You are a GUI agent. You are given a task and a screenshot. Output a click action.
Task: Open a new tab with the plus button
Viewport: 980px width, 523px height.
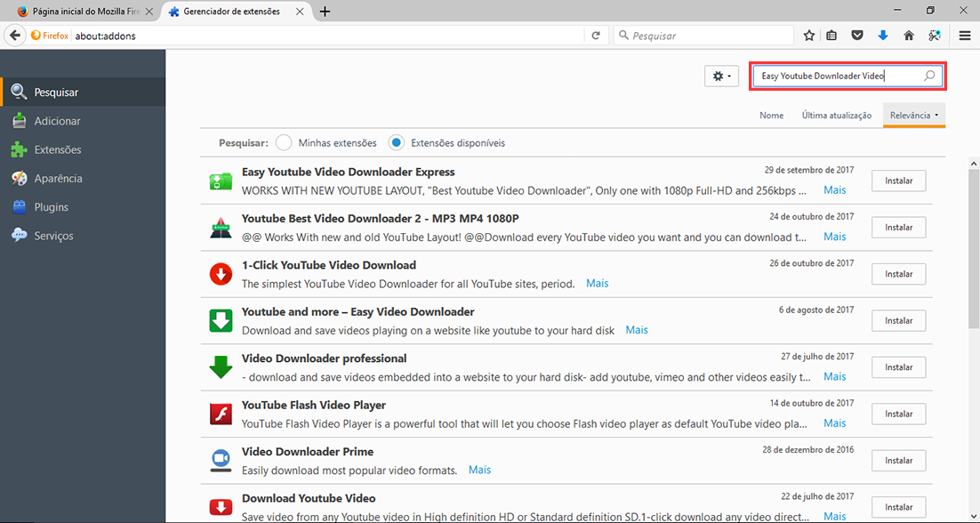(325, 12)
